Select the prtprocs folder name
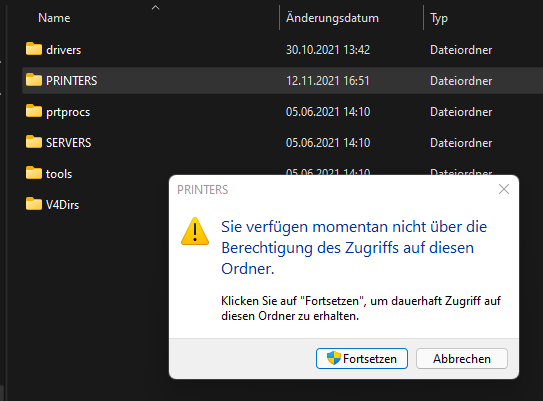The image size is (543, 401). point(68,112)
